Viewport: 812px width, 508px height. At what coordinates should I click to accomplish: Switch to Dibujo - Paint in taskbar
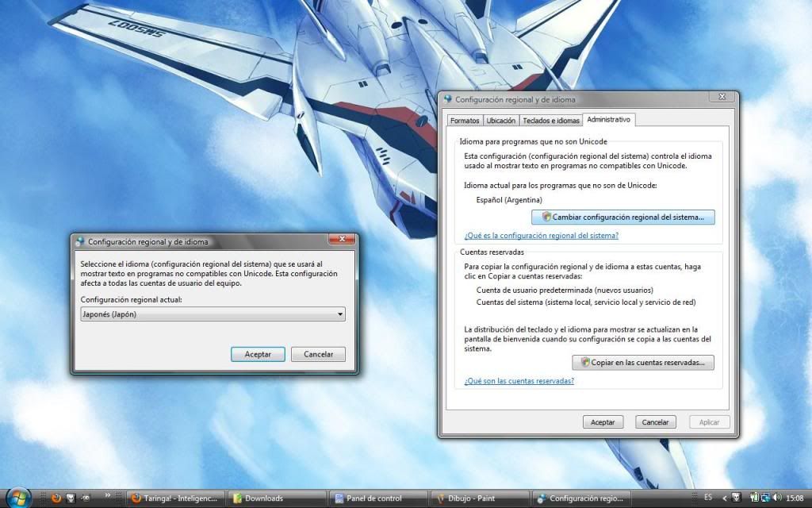point(480,498)
